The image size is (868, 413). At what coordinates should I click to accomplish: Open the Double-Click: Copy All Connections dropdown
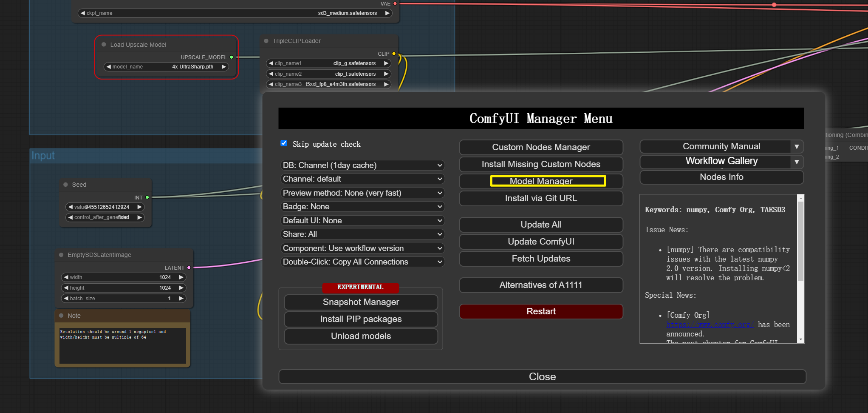(x=362, y=262)
